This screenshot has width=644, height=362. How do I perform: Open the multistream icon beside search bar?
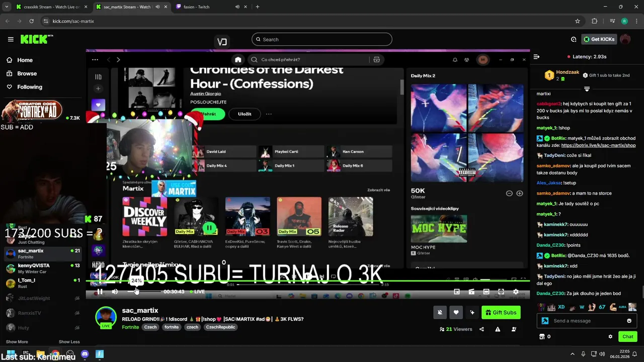coord(222,42)
